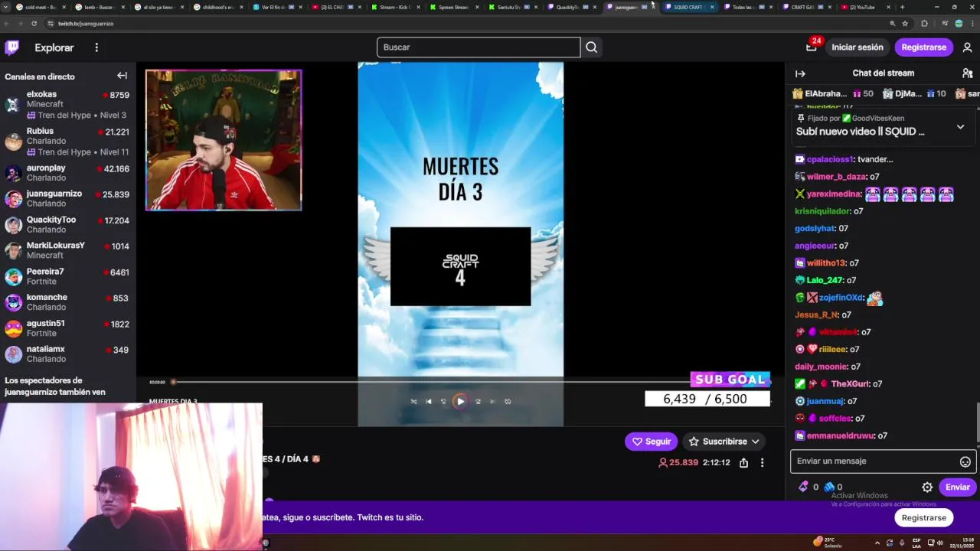The width and height of the screenshot is (980, 551).
Task: Show hidden system tray icons
Action: pos(877,543)
